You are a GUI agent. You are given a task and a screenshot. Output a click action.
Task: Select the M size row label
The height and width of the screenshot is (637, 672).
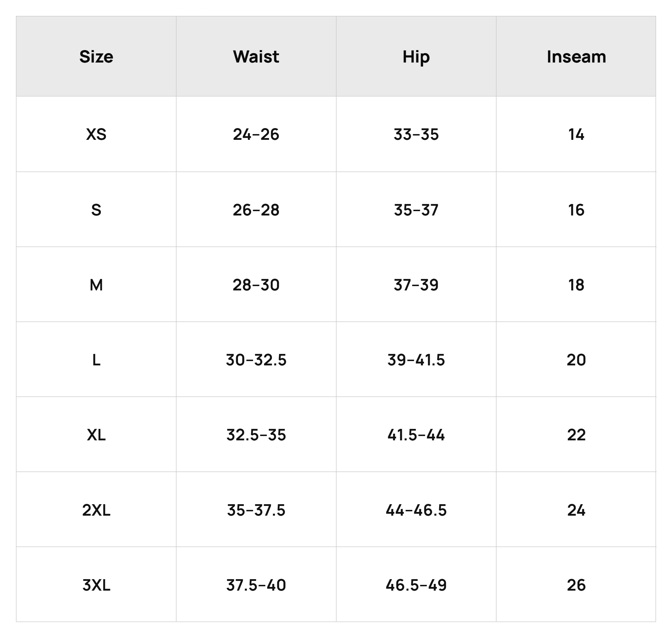96,285
